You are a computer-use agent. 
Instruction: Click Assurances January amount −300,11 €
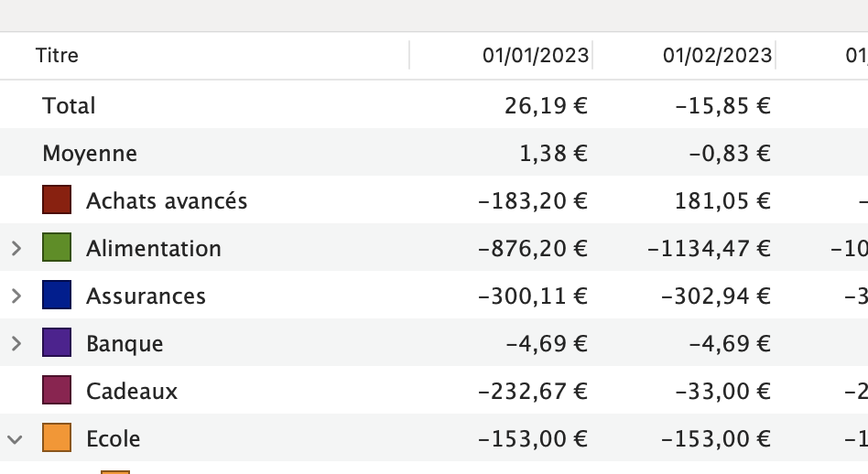tap(533, 296)
